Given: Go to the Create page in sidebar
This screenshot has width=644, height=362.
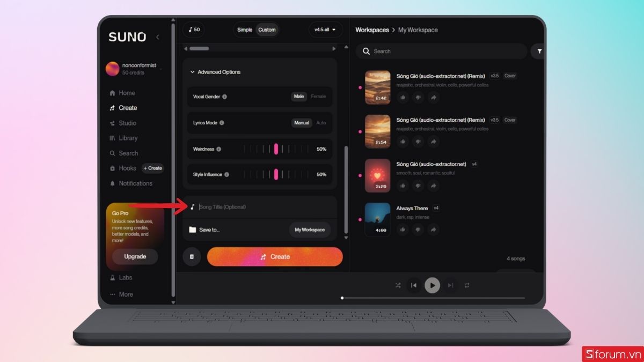Looking at the screenshot, I should coord(123,108).
